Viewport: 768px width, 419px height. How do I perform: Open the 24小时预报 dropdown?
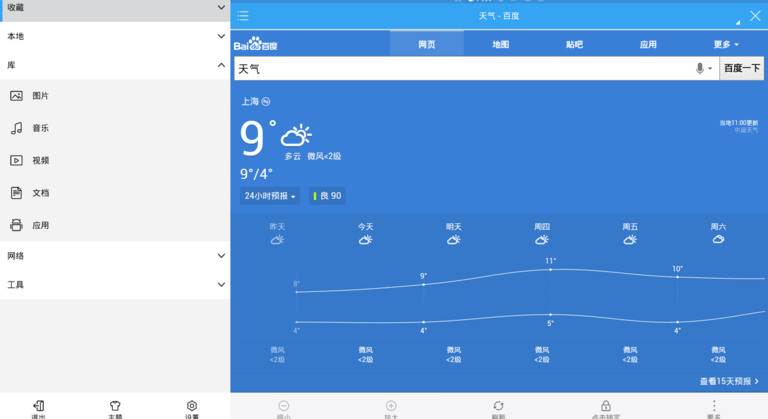270,196
